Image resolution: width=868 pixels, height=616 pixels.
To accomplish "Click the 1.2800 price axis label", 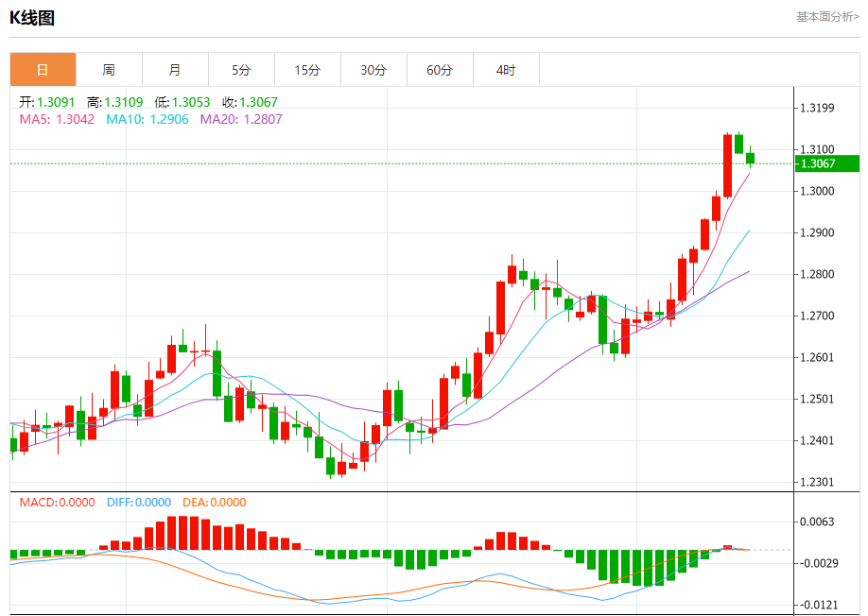I will click(x=818, y=274).
